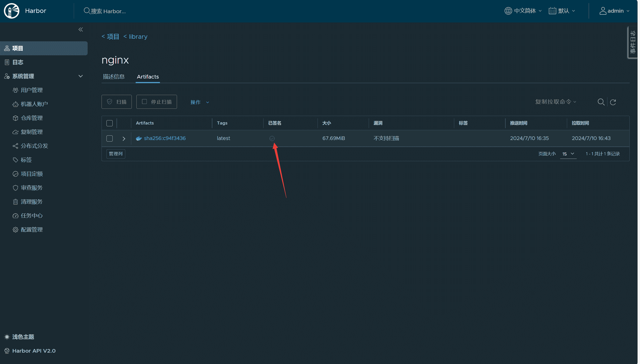This screenshot has height=364, width=640.
Task: Click the signed checkmark icon in the nginx row
Action: (272, 138)
